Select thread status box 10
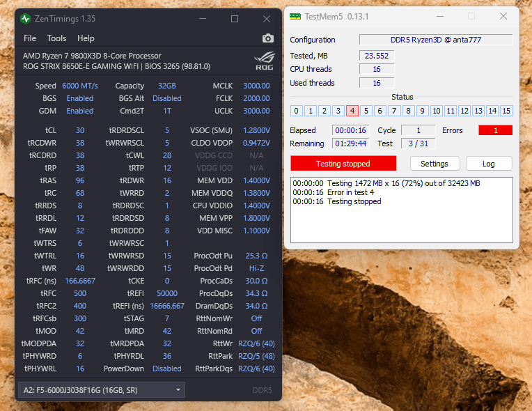The width and height of the screenshot is (532, 411). click(x=437, y=111)
